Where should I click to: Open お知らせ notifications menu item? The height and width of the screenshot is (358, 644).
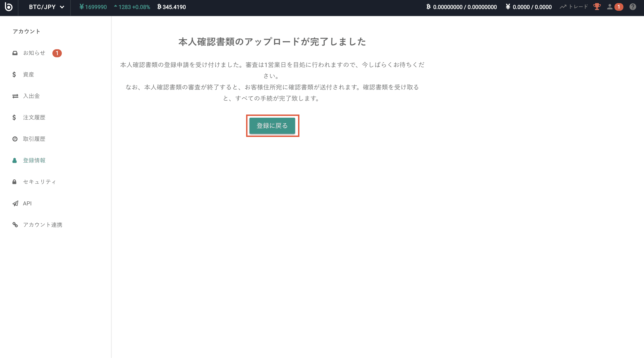click(x=34, y=53)
